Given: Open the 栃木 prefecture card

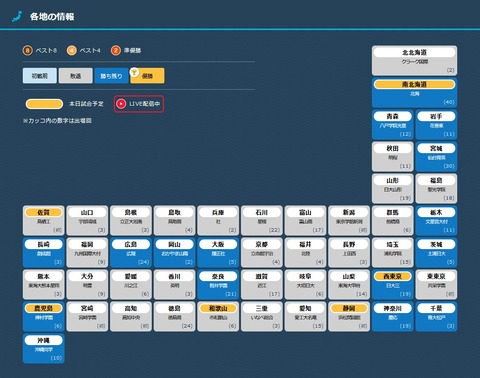Looking at the screenshot, I should (436, 221).
